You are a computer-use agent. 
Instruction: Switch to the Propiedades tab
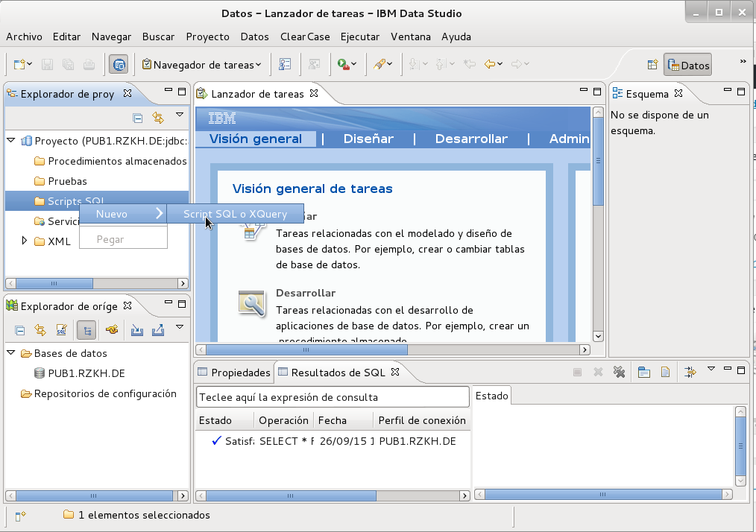pos(234,373)
